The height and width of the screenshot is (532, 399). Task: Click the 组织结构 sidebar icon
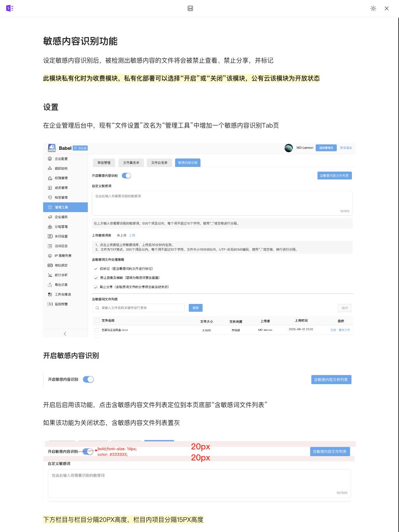50,169
